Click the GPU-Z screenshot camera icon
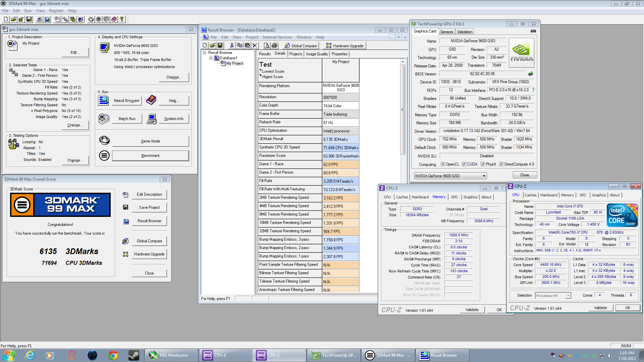Screen dimensions: 644x362 point(533,31)
